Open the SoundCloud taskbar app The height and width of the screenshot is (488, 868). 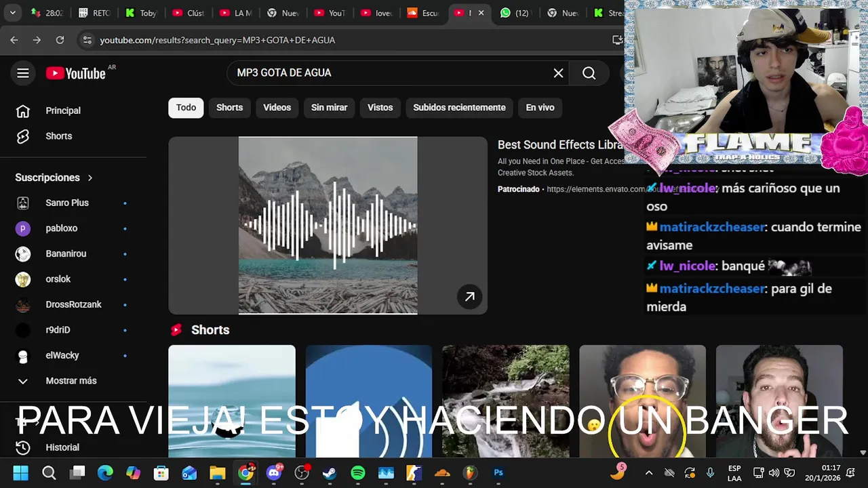pyautogui.click(x=442, y=472)
